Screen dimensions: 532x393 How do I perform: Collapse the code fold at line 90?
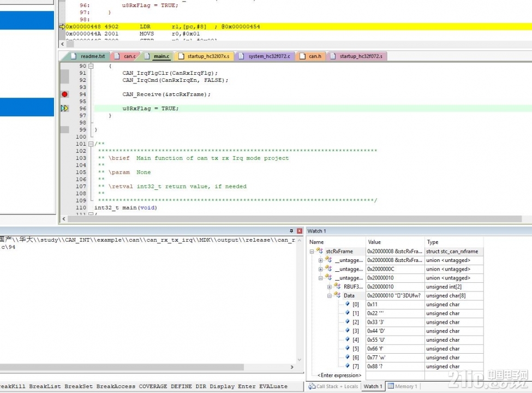pyautogui.click(x=91, y=66)
